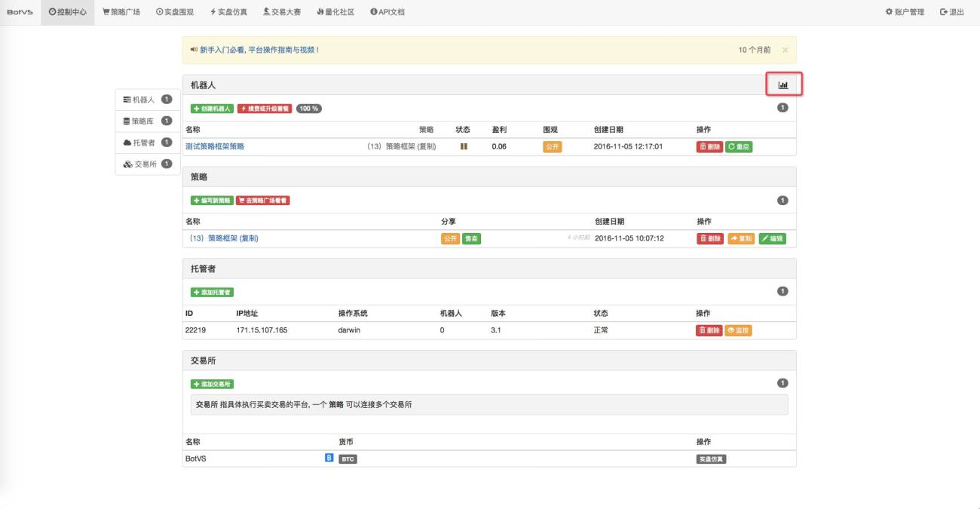980x509 pixels.
Task: Click 实盘仿真 badge in exchange row
Action: [x=711, y=458]
